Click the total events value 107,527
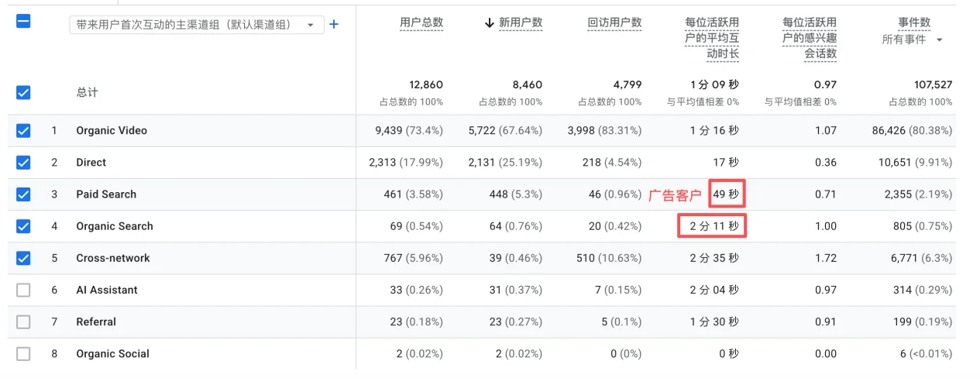Viewport: 980px width, 378px height. [x=934, y=84]
